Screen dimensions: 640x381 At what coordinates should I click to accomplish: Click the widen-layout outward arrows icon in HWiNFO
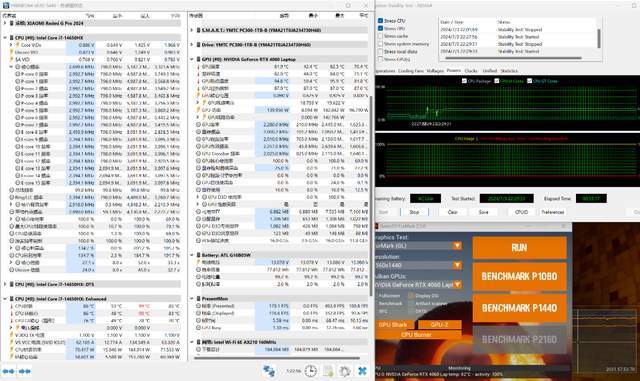coord(8,371)
